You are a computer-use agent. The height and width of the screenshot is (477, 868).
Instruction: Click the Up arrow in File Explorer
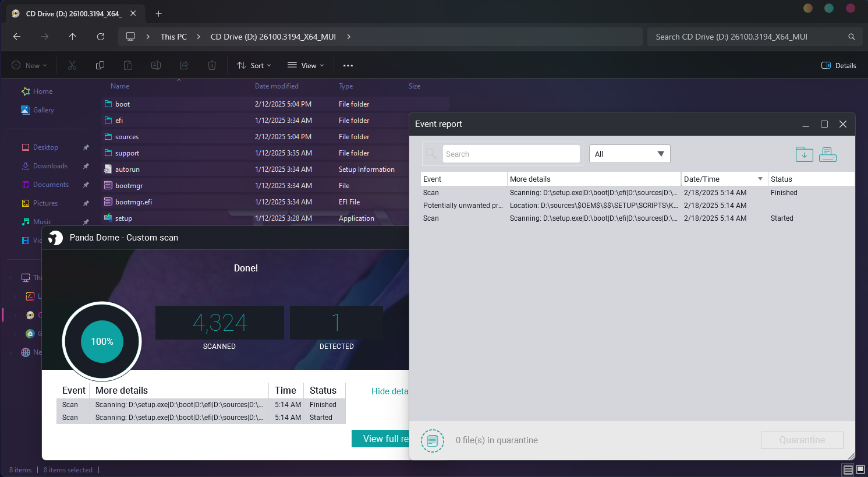click(x=73, y=37)
